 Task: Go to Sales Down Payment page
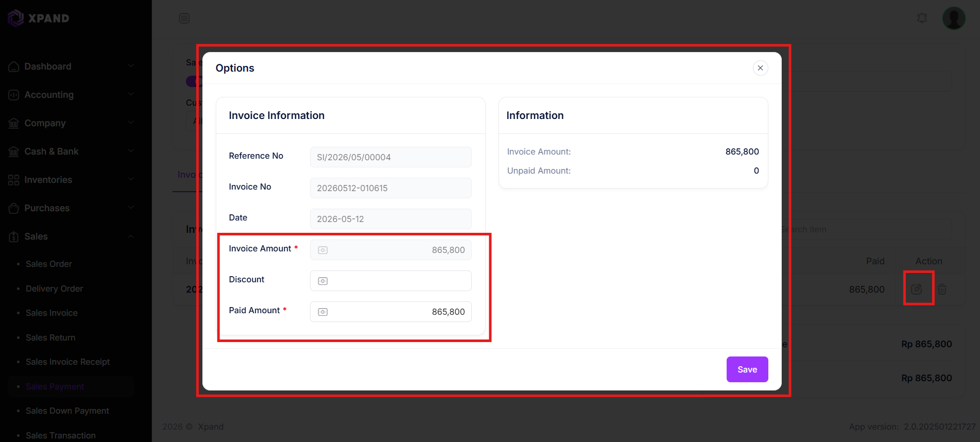(x=67, y=411)
